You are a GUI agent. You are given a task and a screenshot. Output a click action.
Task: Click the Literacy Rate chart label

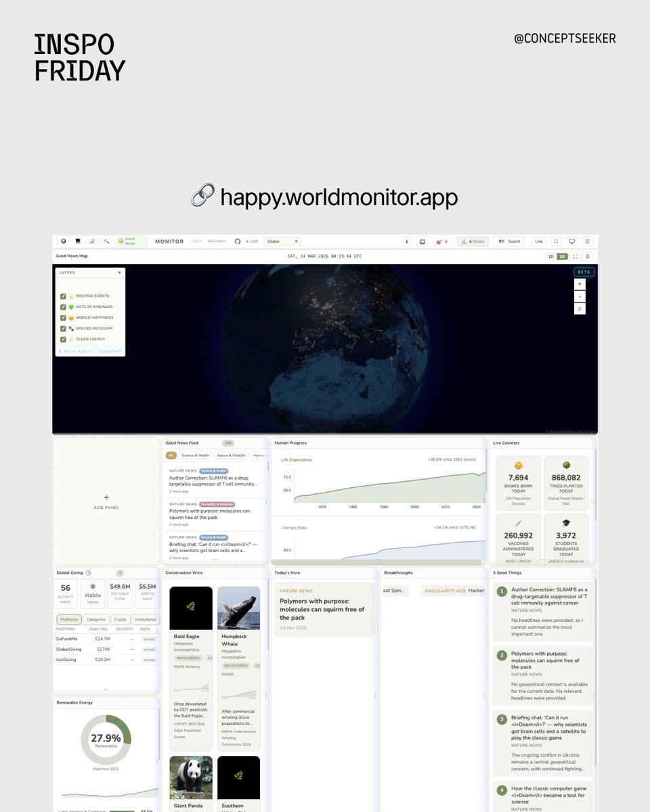294,527
